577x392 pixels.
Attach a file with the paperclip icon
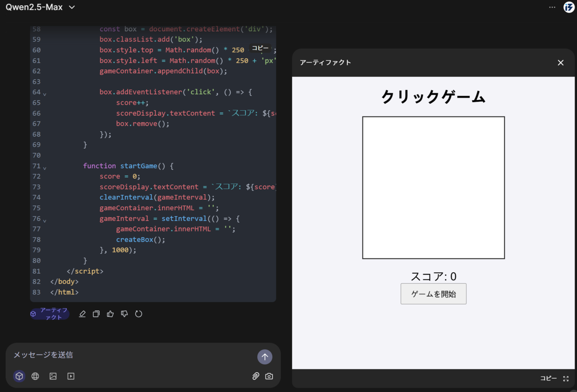click(256, 376)
